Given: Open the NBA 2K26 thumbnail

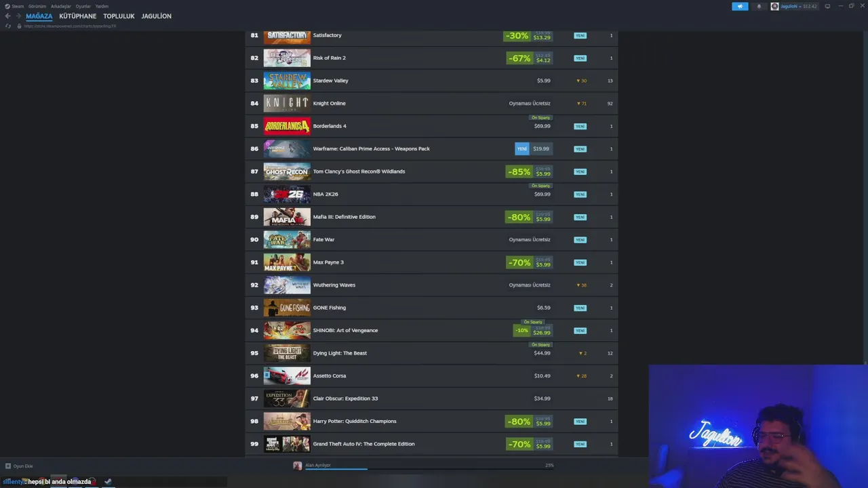Looking at the screenshot, I should [287, 194].
